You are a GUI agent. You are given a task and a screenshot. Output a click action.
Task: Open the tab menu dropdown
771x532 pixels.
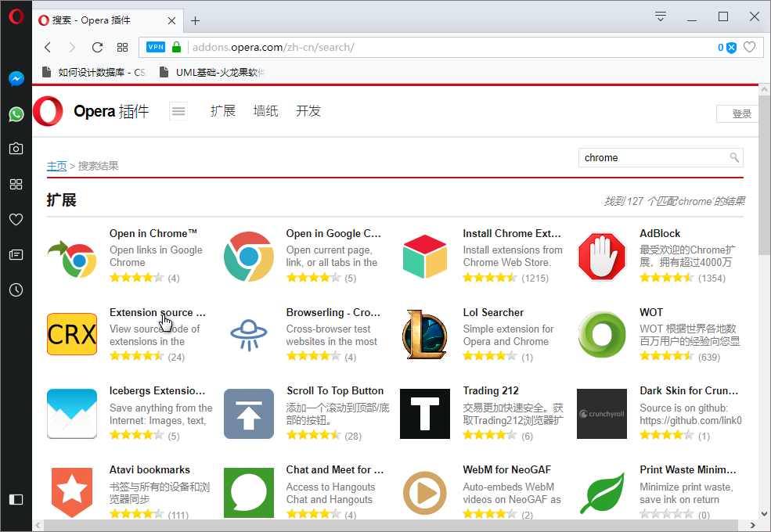661,16
